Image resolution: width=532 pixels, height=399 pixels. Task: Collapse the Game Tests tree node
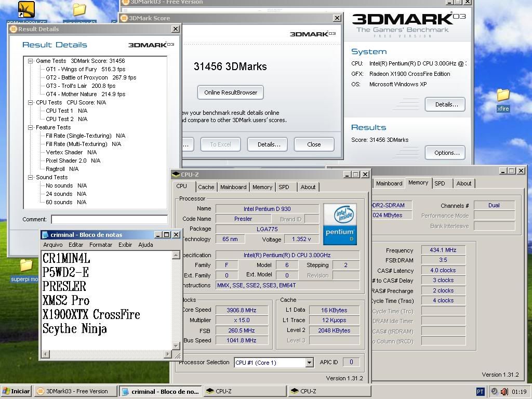point(31,61)
